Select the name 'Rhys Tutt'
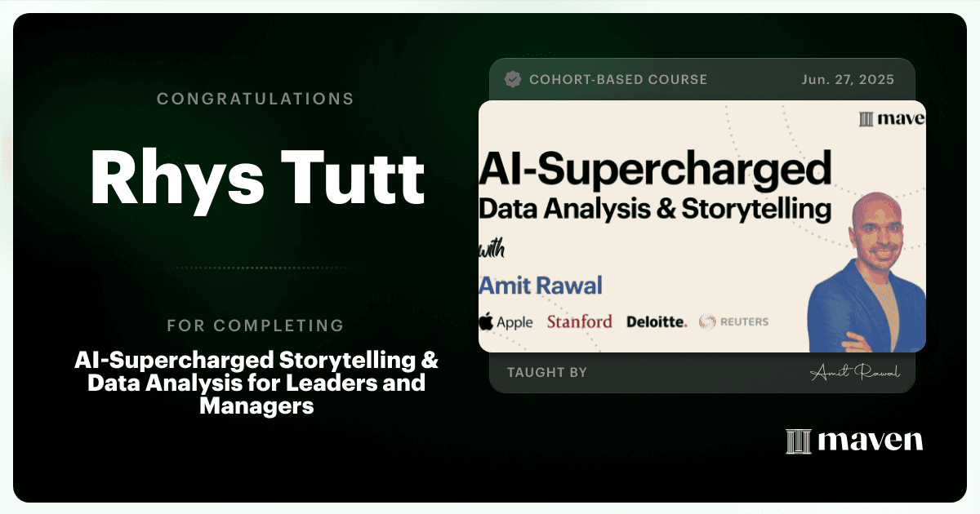 tap(257, 179)
